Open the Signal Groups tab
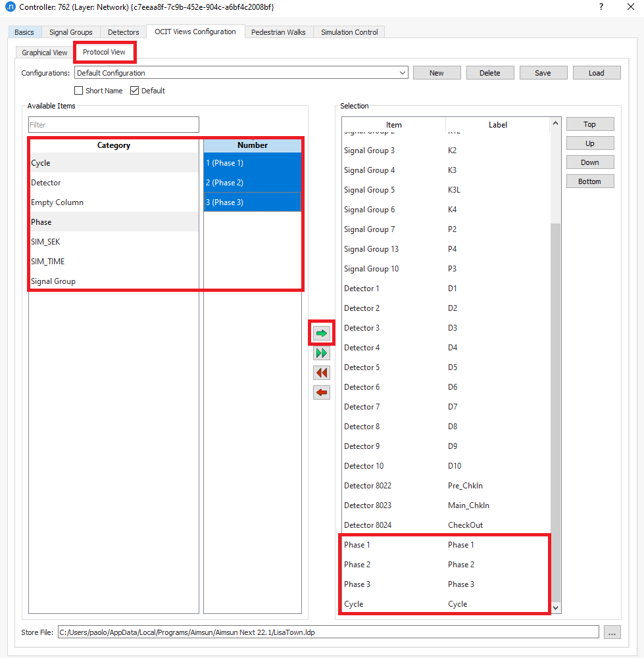The width and height of the screenshot is (644, 658). [72, 32]
